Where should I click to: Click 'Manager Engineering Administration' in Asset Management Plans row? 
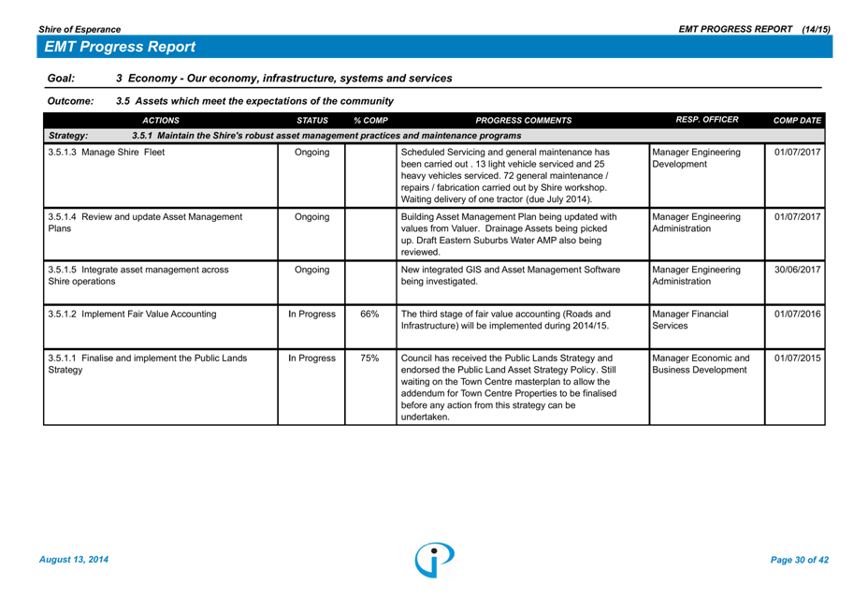click(x=696, y=223)
